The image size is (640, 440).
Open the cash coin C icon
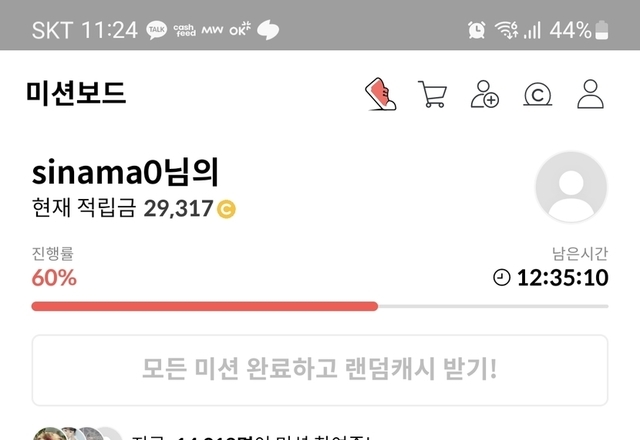(x=538, y=95)
